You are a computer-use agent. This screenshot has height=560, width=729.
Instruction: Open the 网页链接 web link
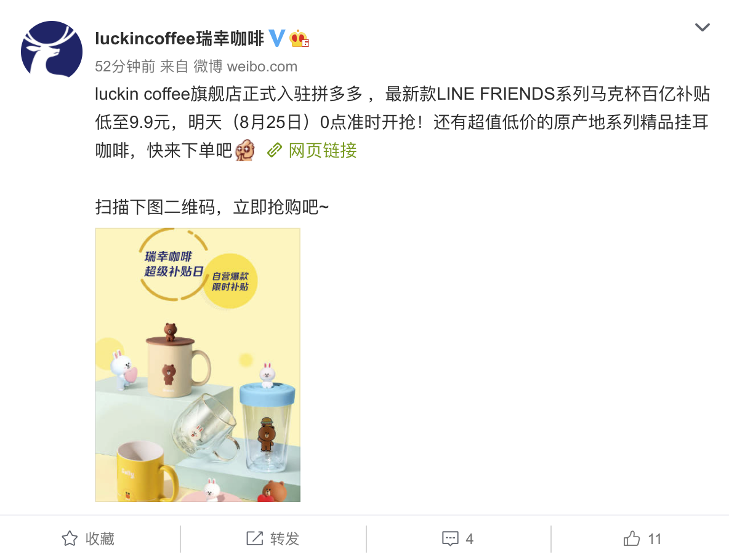click(323, 151)
